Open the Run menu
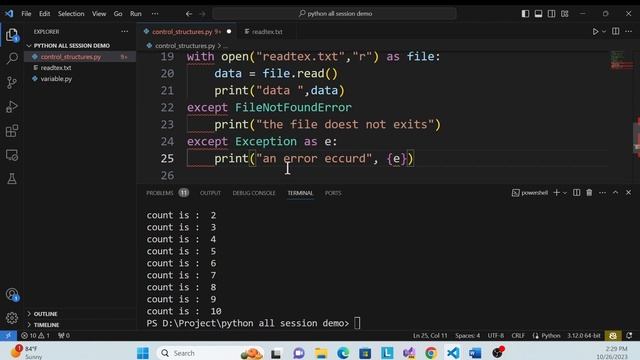 (x=136, y=13)
